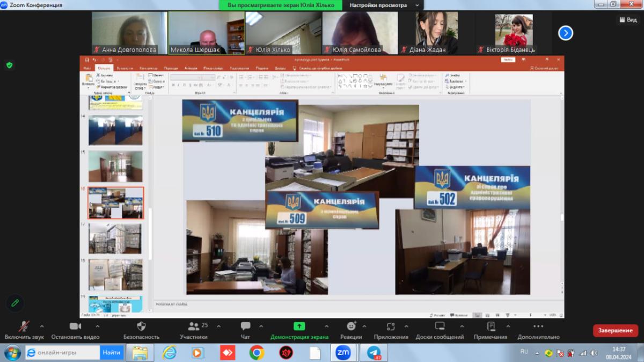Screen dimensions: 644x362
Task: Select Микола Шершак video tile
Action: point(207,33)
